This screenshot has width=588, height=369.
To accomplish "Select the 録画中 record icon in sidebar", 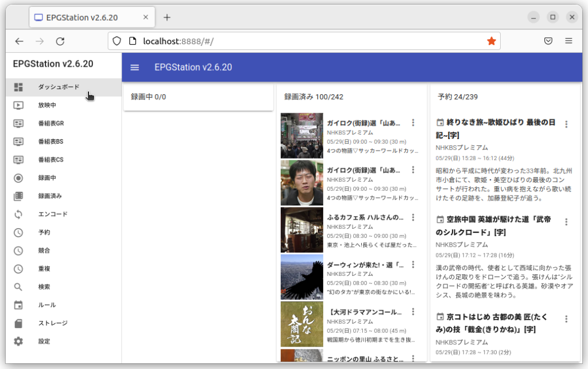I will [x=18, y=178].
